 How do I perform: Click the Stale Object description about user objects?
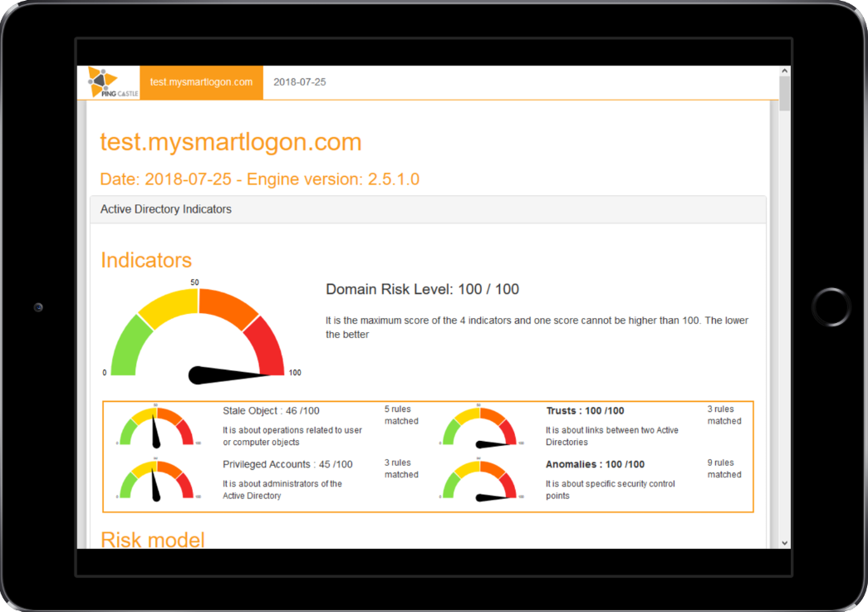tap(292, 436)
